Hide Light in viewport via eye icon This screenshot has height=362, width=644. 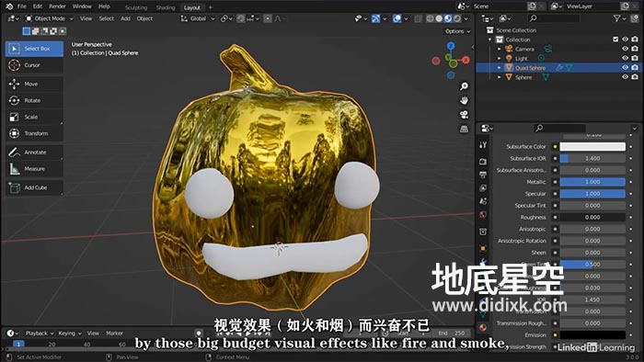625,58
